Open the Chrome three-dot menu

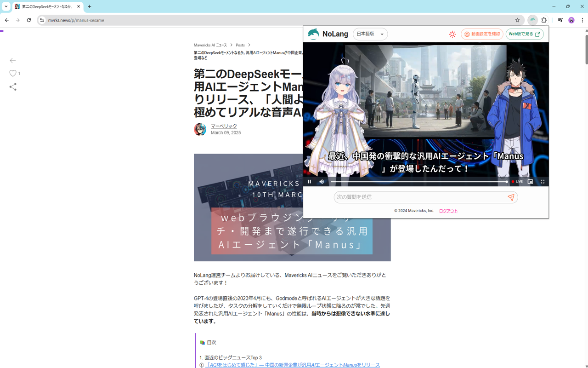[x=582, y=20]
